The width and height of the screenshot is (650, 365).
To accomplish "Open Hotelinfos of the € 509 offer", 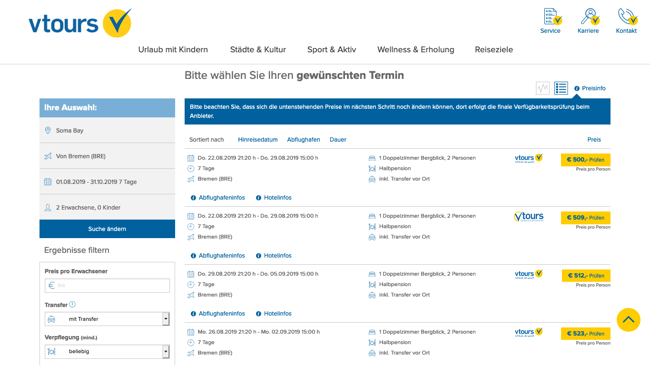I will point(274,256).
